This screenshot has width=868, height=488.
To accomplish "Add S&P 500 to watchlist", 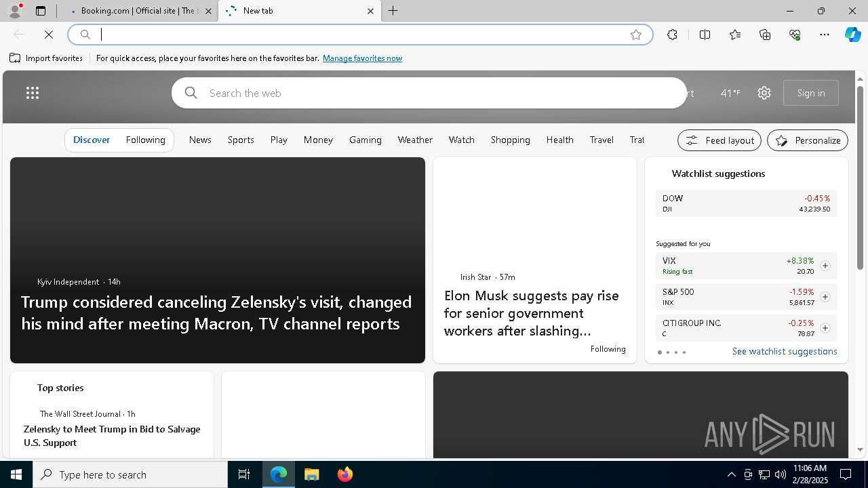I will tap(825, 297).
